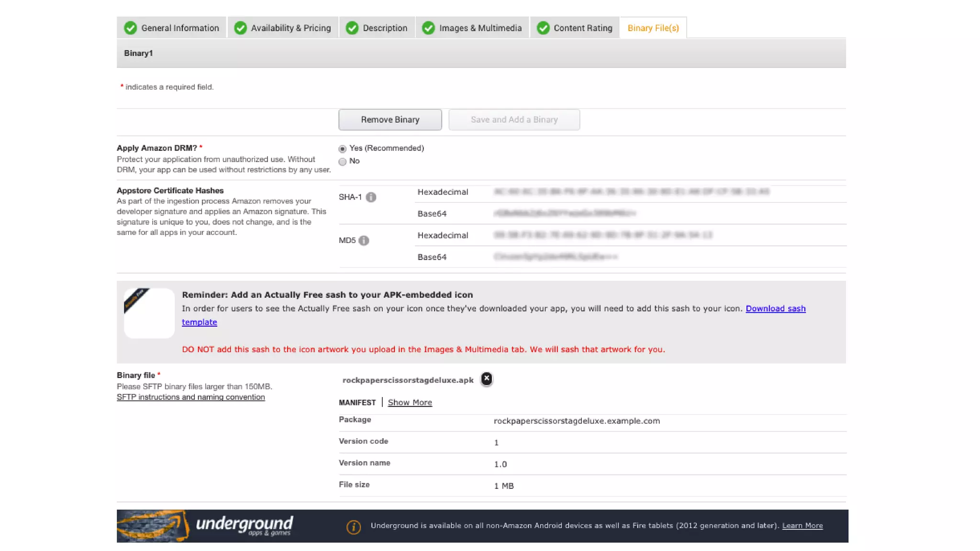Open the Availability & Pricing tab
This screenshot has height=551, width=980.
[x=290, y=28]
